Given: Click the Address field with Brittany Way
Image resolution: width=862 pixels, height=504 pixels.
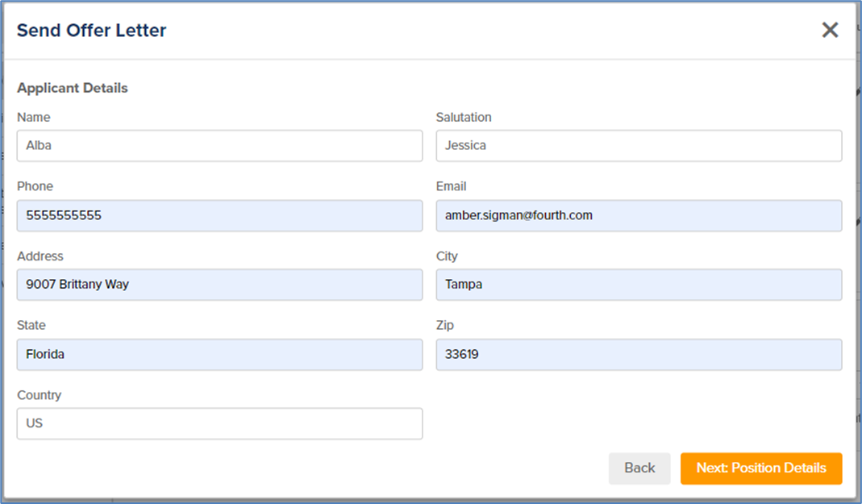Looking at the screenshot, I should click(220, 285).
